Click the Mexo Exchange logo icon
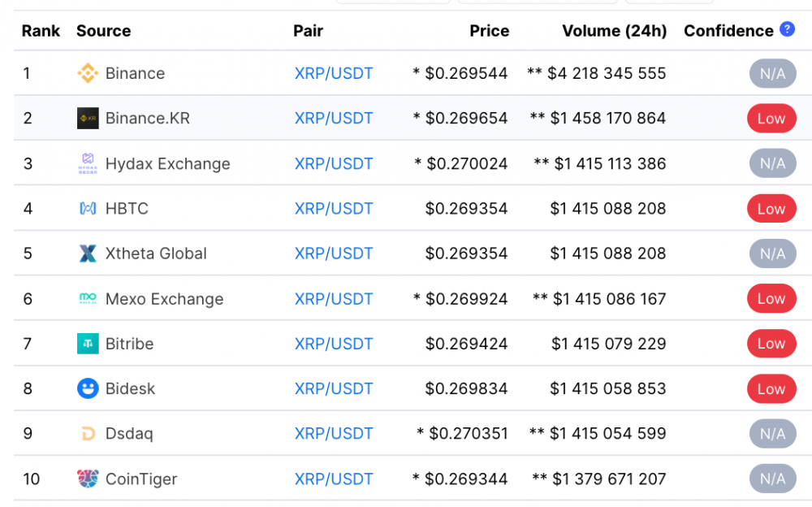This screenshot has height=507, width=812. [x=88, y=299]
